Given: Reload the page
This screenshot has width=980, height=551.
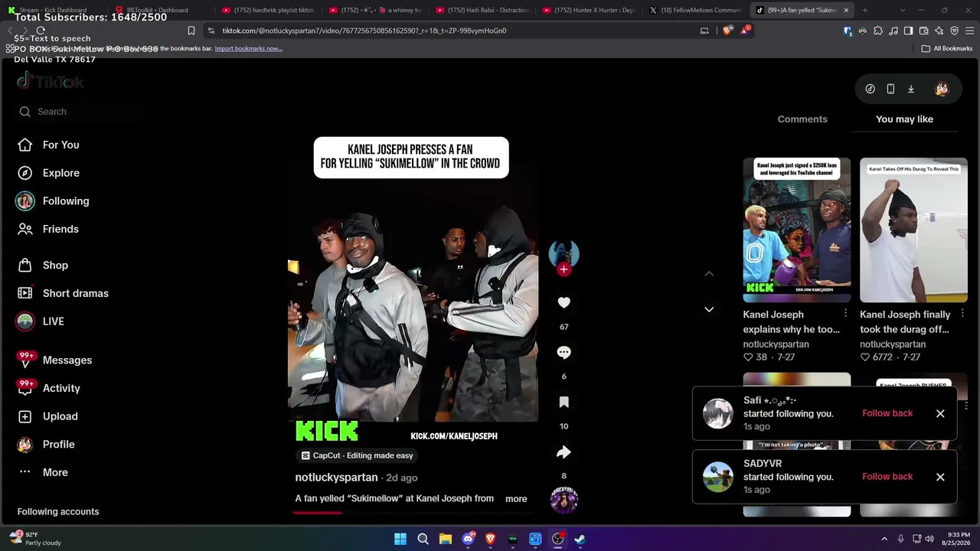Looking at the screenshot, I should 41,31.
